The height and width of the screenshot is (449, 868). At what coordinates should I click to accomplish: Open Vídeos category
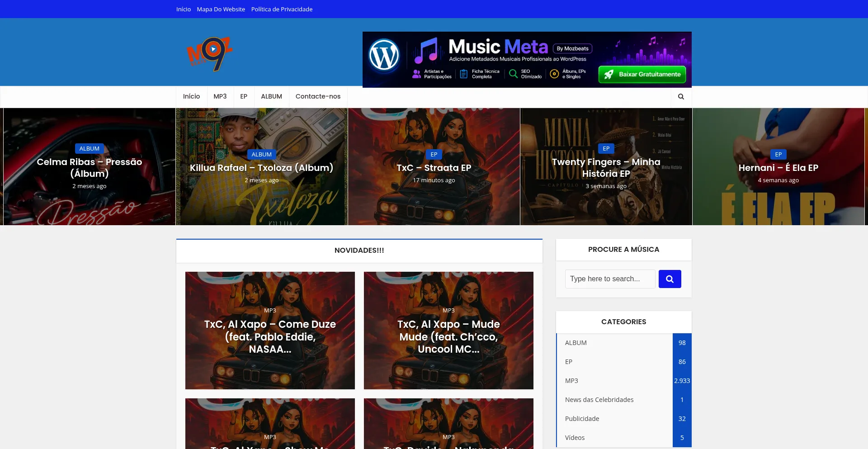point(575,438)
